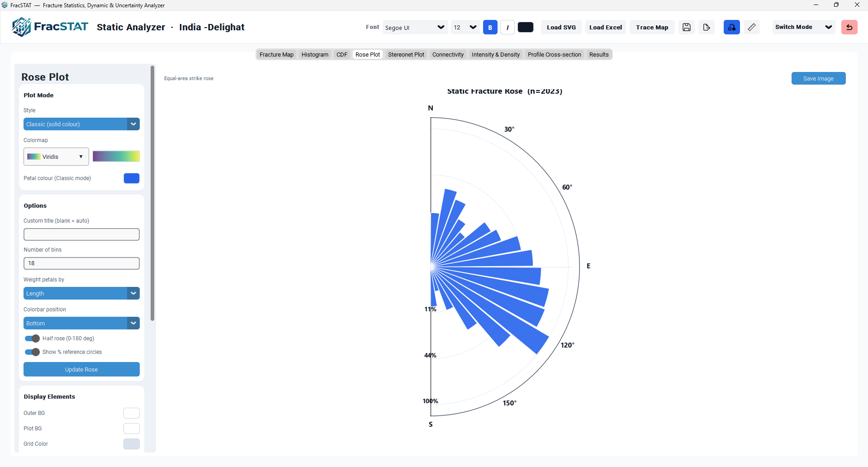Open the font size 12 dropdown
This screenshot has height=467, width=868.
(465, 27)
